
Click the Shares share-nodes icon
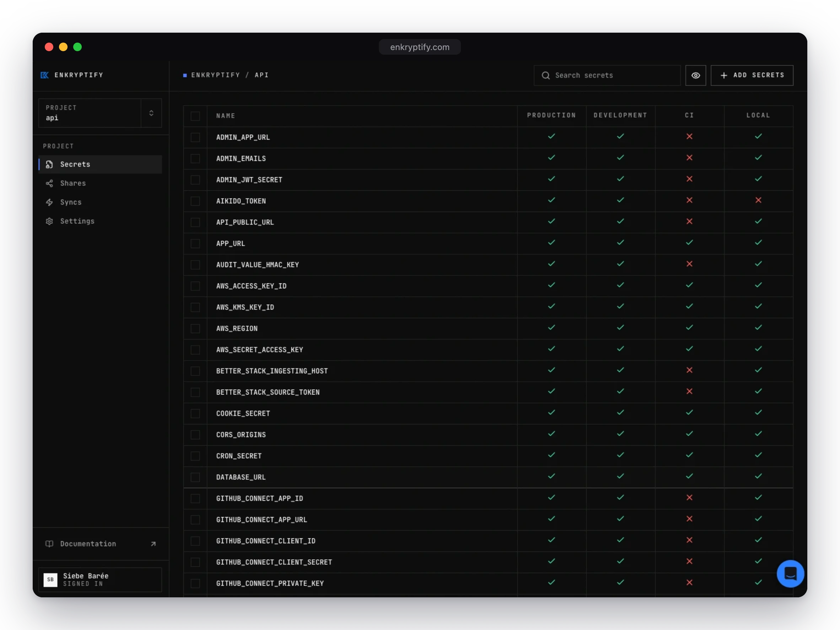point(49,183)
